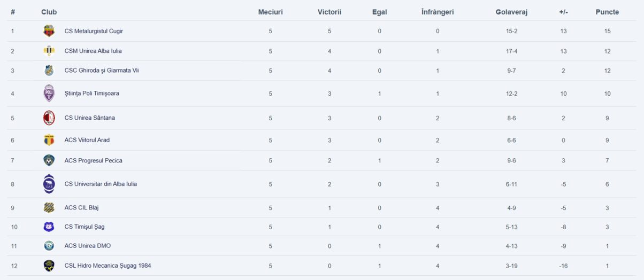Sort by the Puncte column header
The image size is (644, 280).
(607, 12)
